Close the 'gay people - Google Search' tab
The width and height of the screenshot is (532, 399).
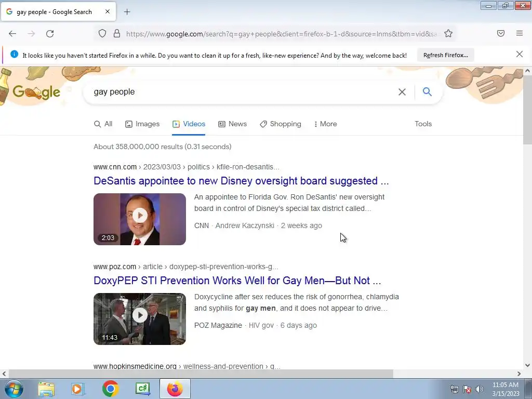coord(107,11)
